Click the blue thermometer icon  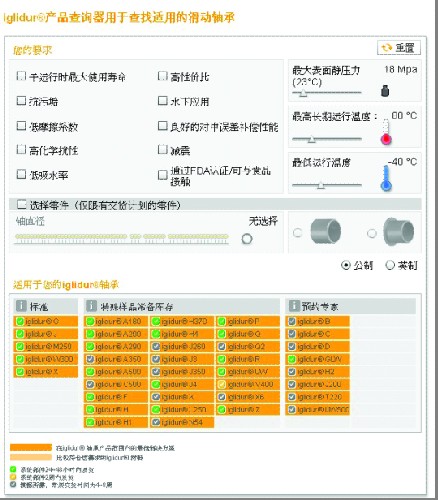386,179
